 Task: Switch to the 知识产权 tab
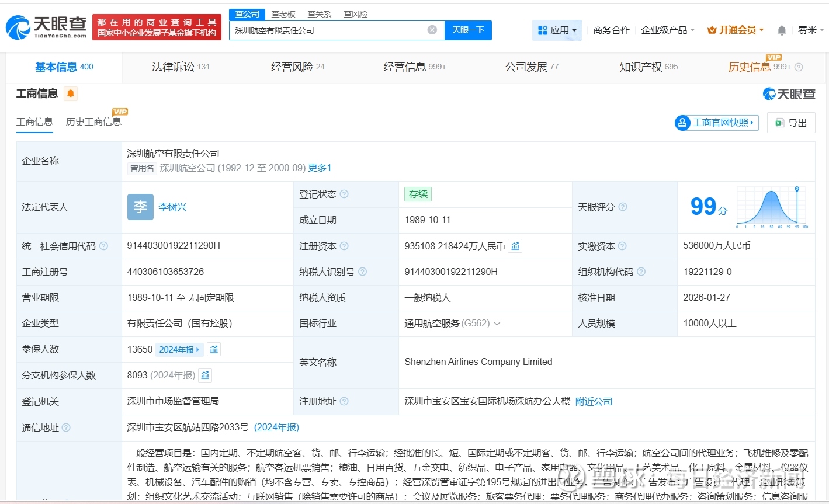point(648,67)
